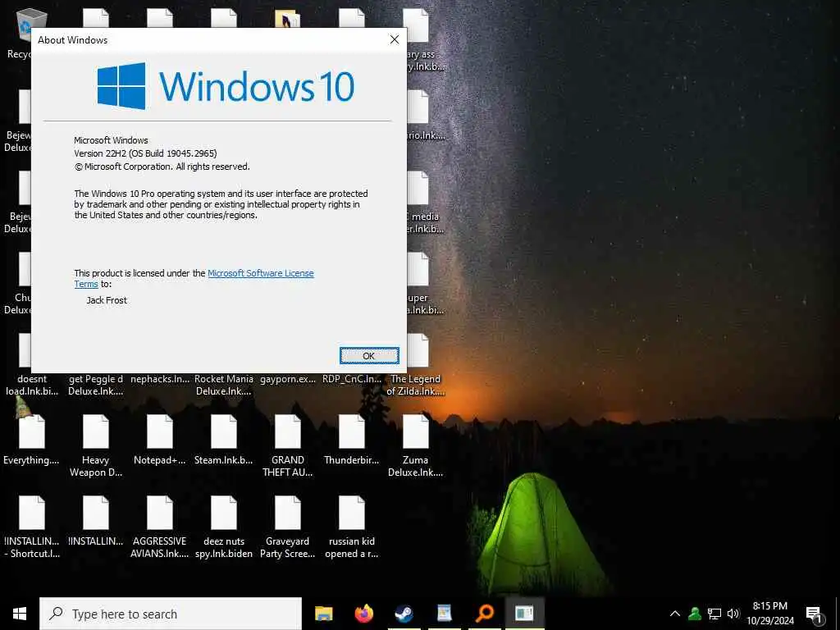This screenshot has width=840, height=630.
Task: Click the green user tray icon
Action: point(695,614)
